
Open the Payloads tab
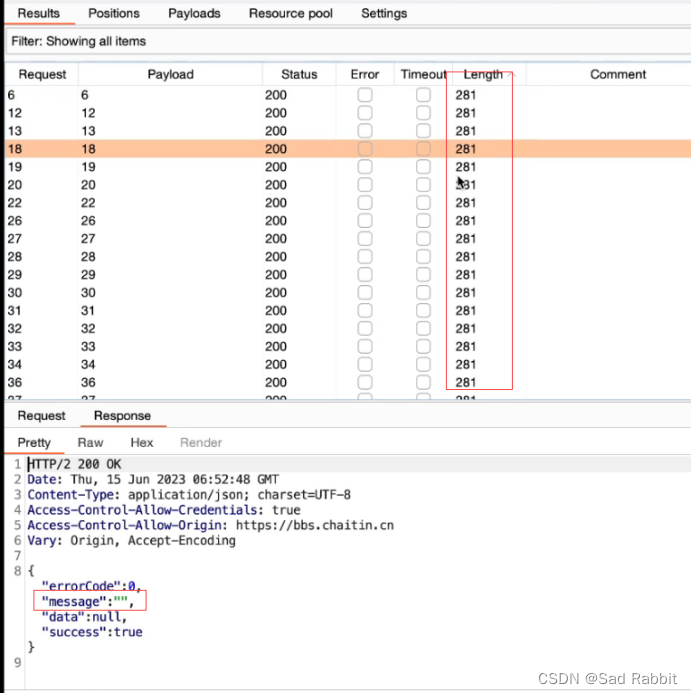194,13
